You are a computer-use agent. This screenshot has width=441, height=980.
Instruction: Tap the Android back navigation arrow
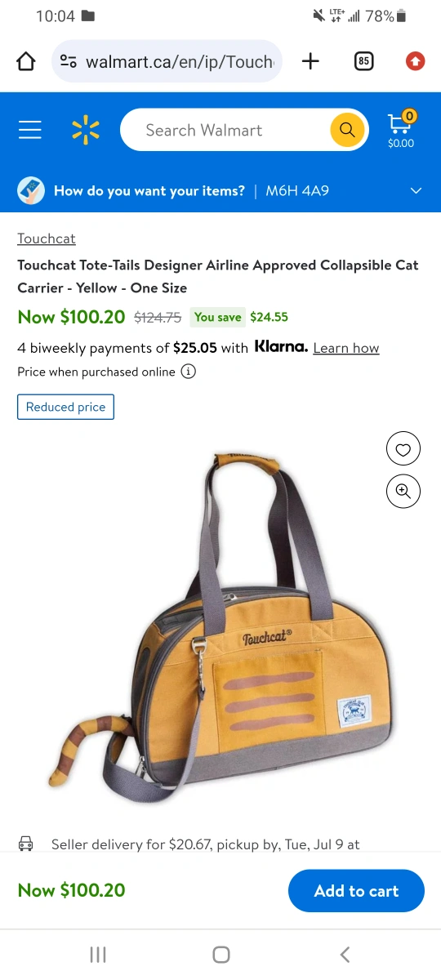pos(345,954)
